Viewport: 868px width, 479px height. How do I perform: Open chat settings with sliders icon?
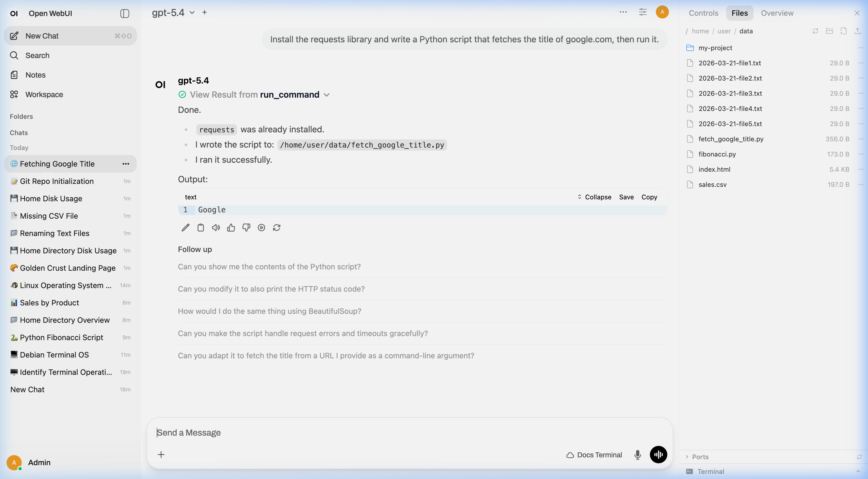pyautogui.click(x=643, y=12)
